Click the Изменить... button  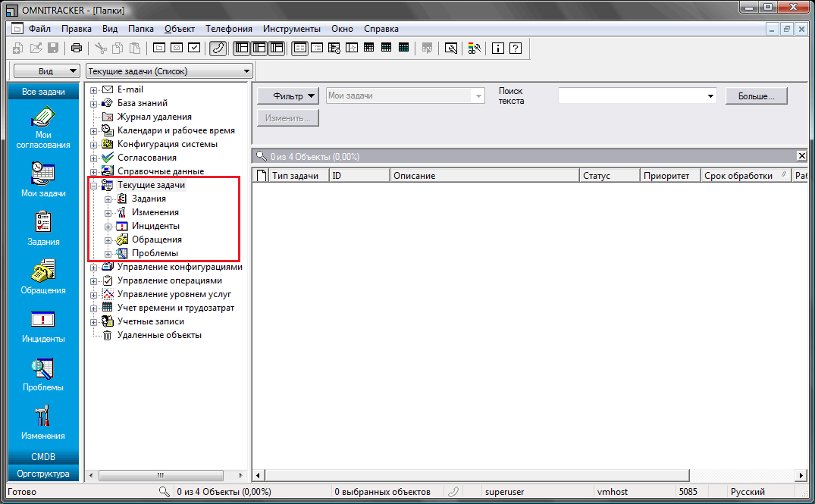click(x=288, y=118)
